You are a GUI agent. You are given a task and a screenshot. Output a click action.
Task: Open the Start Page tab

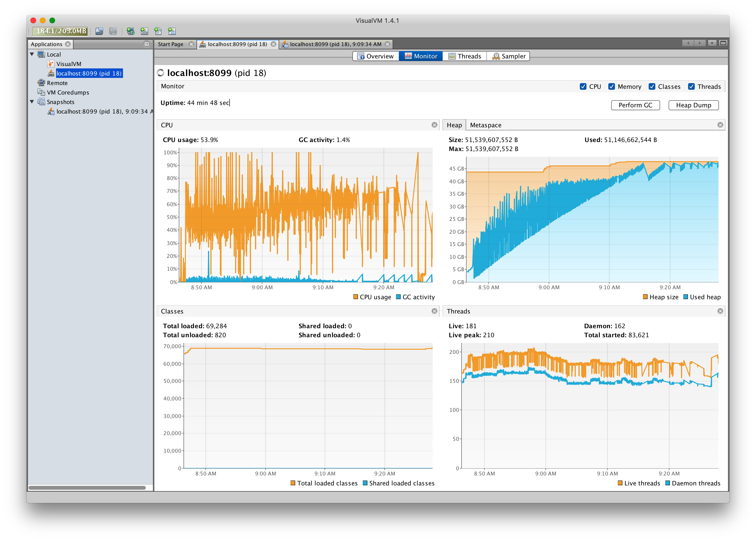171,44
